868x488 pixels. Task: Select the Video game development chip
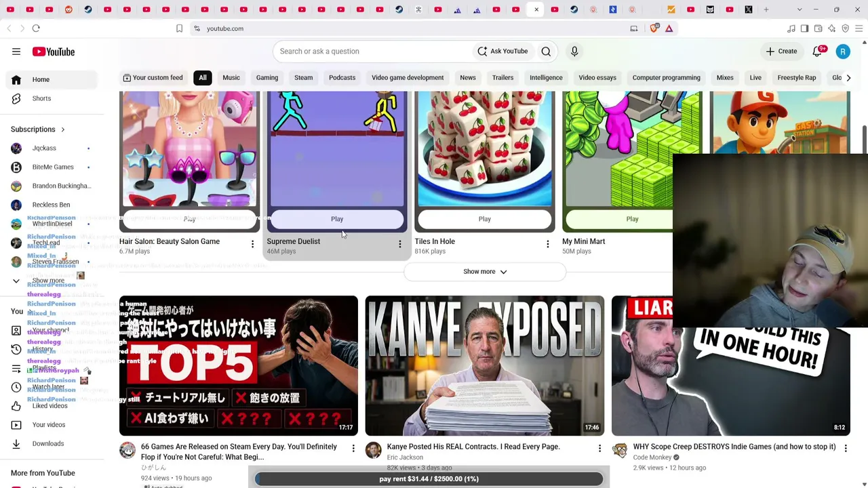408,78
